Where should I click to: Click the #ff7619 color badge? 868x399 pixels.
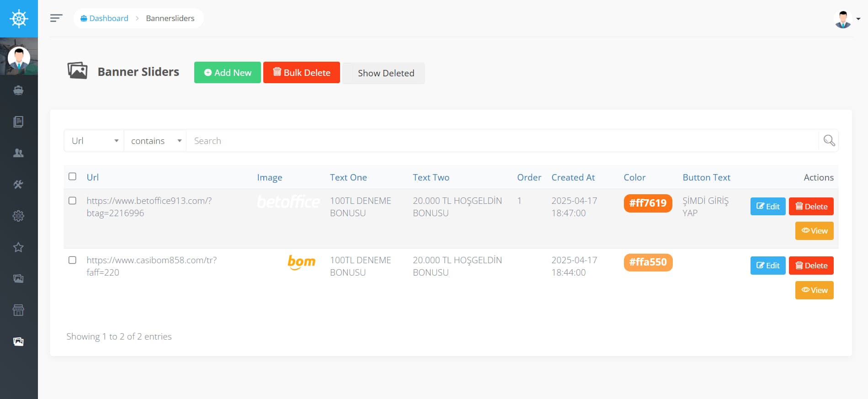[x=648, y=203]
